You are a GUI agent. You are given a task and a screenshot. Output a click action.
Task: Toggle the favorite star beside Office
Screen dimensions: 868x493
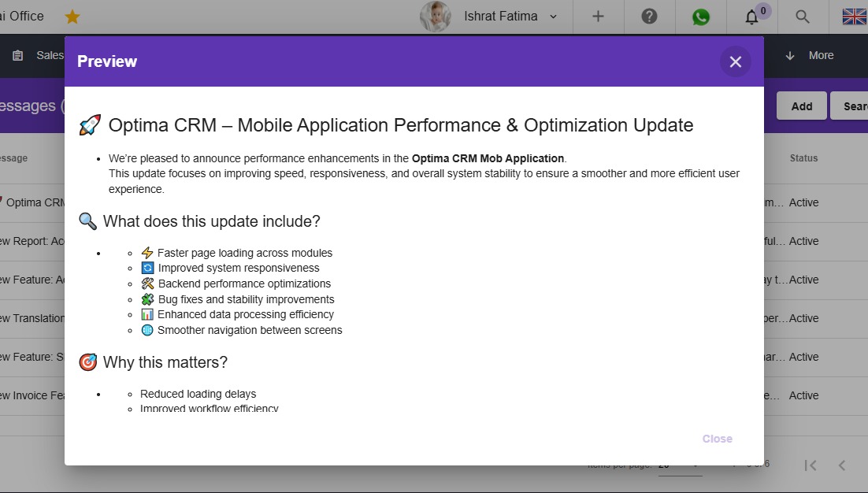(72, 17)
